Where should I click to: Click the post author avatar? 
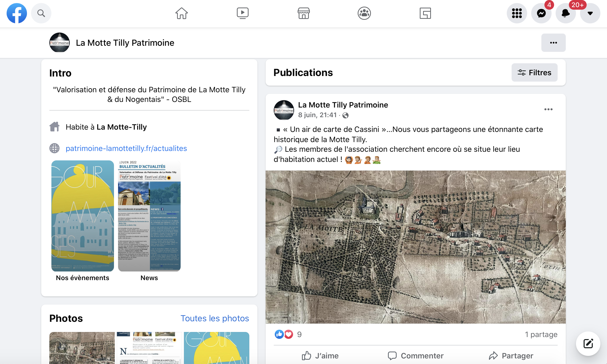coord(284,110)
